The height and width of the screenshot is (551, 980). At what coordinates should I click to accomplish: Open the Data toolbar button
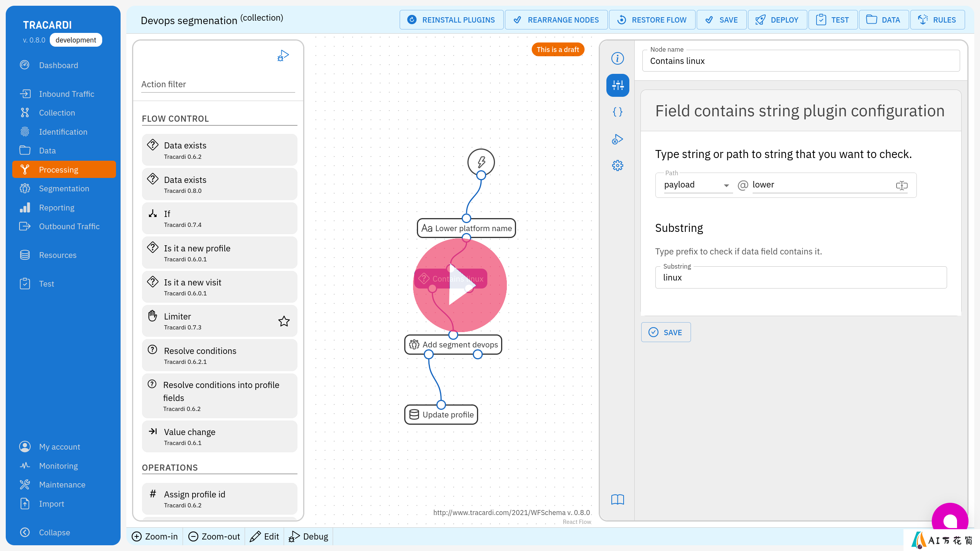point(884,20)
